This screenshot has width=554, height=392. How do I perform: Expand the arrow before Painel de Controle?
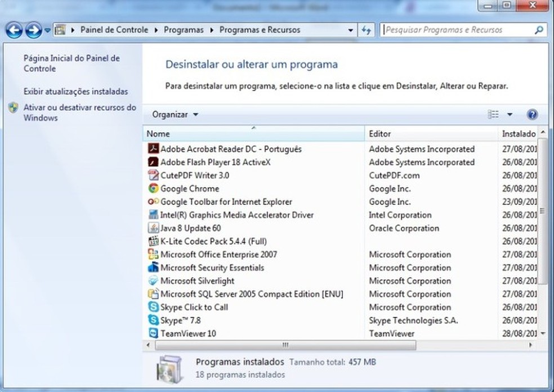[73, 30]
